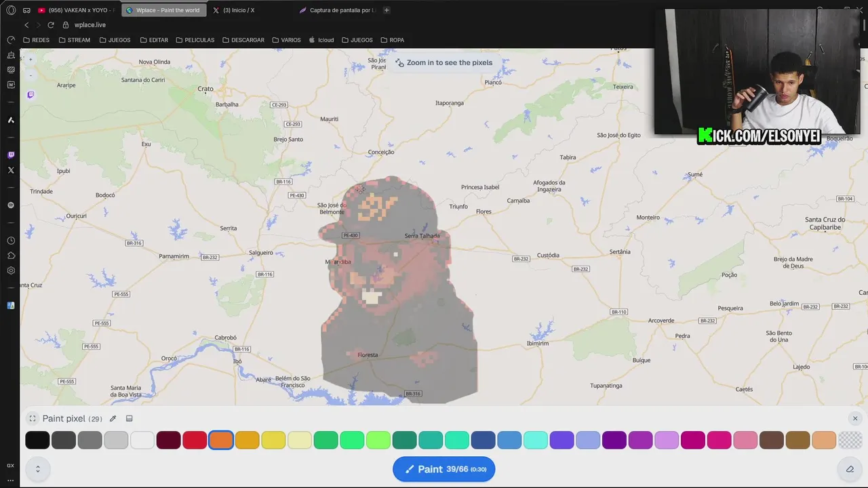Select the navy blue color swatch
Screen dimensions: 868x488
pos(483,440)
